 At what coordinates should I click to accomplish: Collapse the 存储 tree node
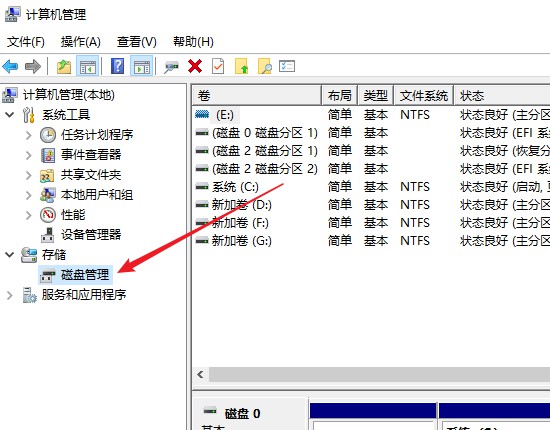click(x=10, y=255)
